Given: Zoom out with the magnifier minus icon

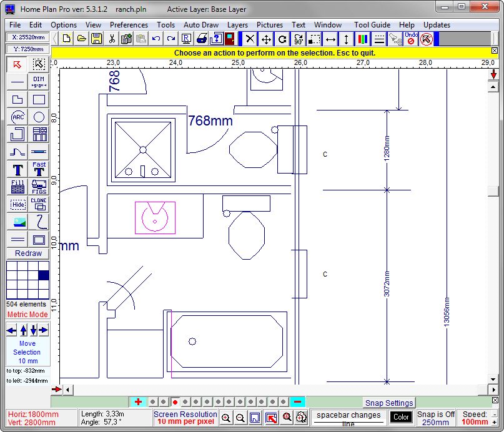Looking at the screenshot, I should [x=240, y=418].
